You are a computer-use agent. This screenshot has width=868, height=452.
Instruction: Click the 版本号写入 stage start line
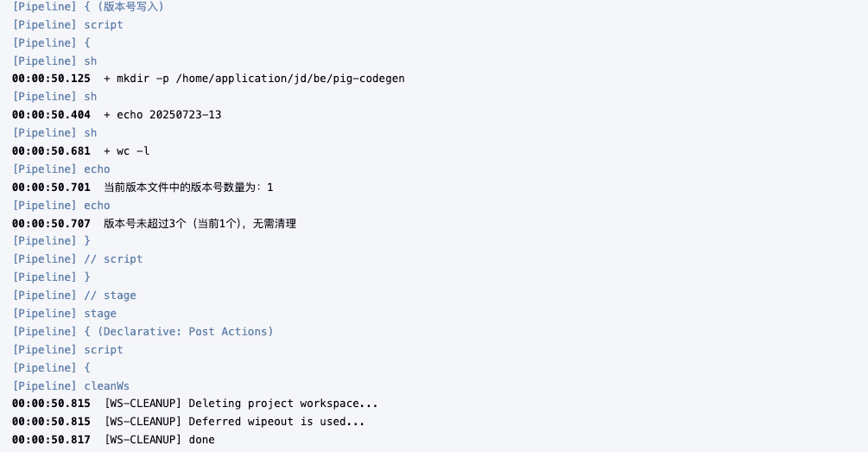88,7
